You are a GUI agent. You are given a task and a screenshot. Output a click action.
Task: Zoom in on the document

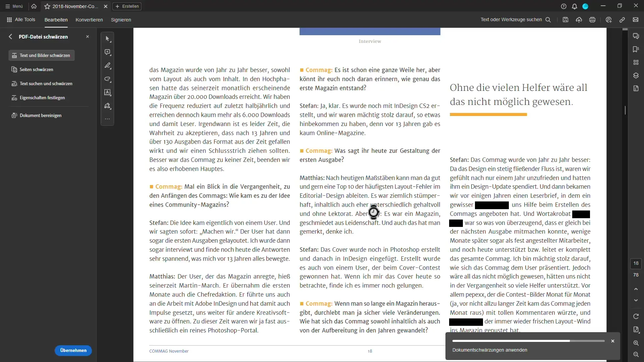(x=636, y=343)
